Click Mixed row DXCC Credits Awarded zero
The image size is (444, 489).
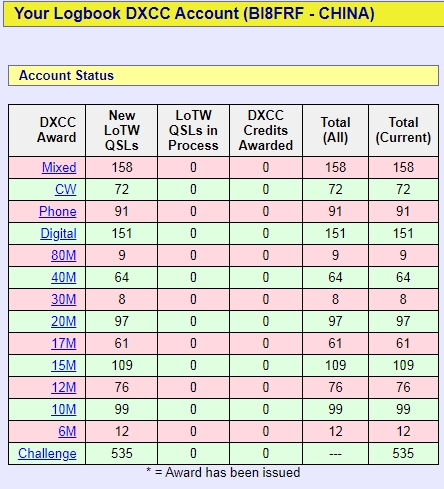pyautogui.click(x=266, y=167)
